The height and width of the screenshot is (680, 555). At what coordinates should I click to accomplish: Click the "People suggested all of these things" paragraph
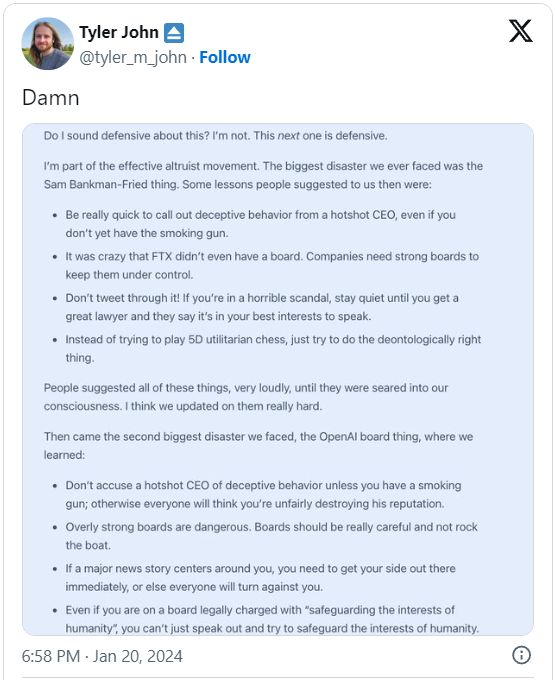coord(246,397)
